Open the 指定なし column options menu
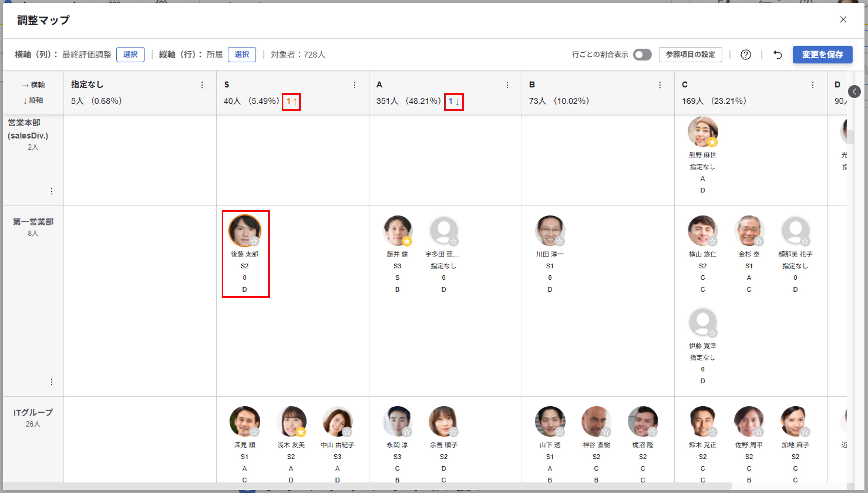The width and height of the screenshot is (868, 493). click(x=202, y=85)
